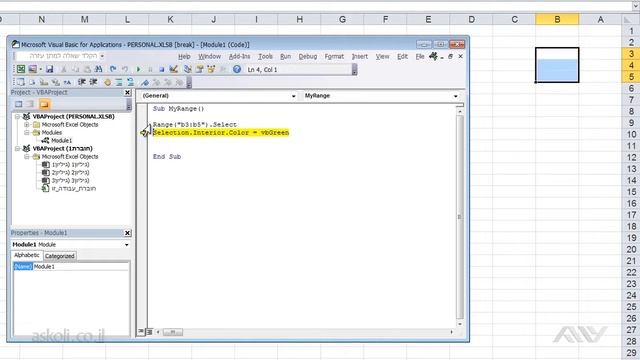Stop execution with the Reset square icon
Viewport: 640px width, 360px height.
coord(162,69)
